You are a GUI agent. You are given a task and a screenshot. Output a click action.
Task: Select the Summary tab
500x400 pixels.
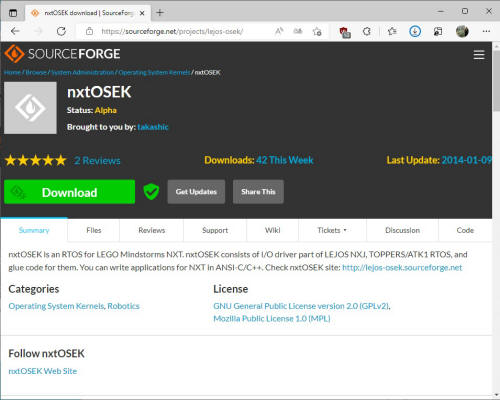(x=34, y=230)
